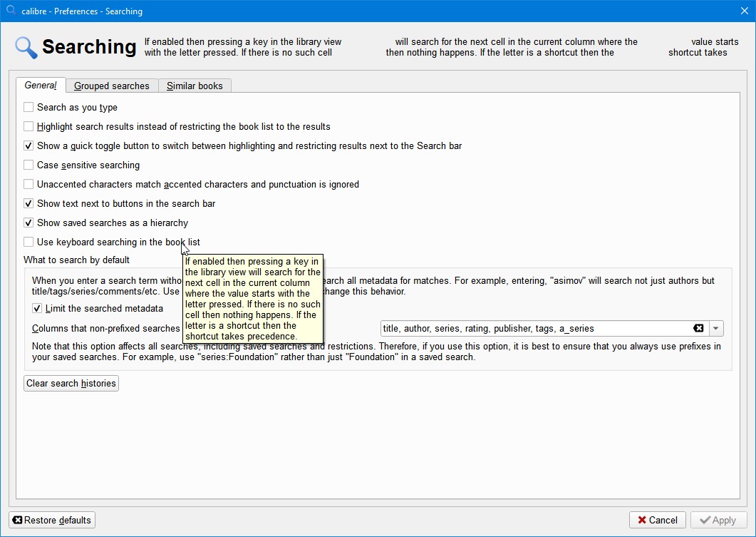This screenshot has height=537, width=756.
Task: Click the note about saved searches prefixes
Action: pyautogui.click(x=376, y=352)
